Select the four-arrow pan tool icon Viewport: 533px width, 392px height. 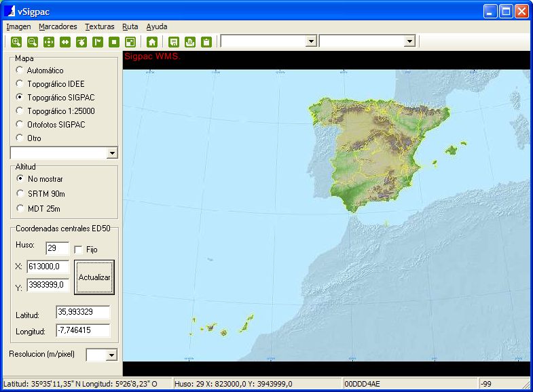(x=48, y=42)
